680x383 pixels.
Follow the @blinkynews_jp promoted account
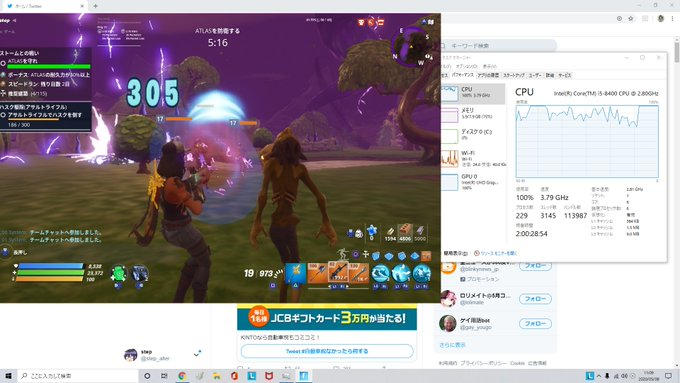pyautogui.click(x=535, y=265)
